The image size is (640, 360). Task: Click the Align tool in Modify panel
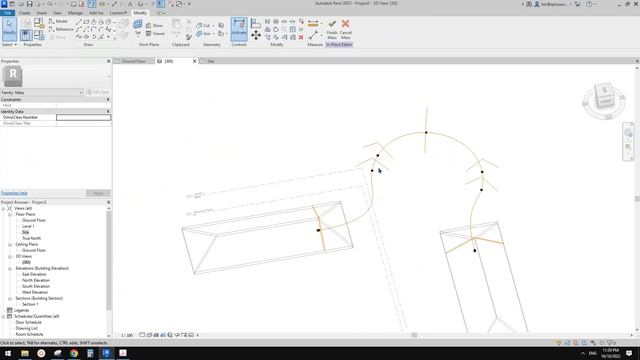pos(256,23)
